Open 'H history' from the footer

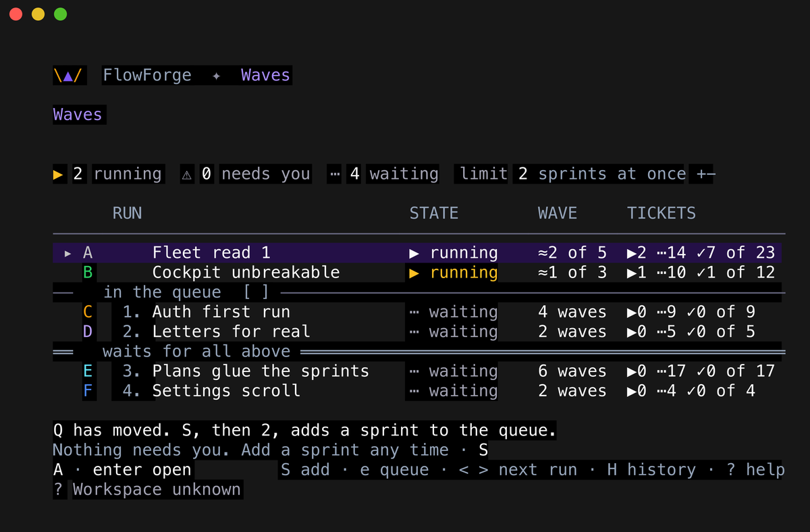651,469
